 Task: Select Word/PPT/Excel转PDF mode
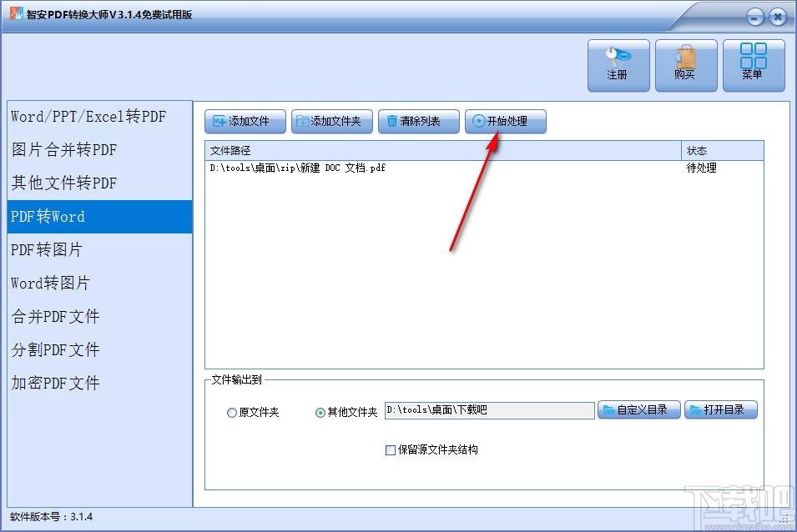tap(99, 117)
